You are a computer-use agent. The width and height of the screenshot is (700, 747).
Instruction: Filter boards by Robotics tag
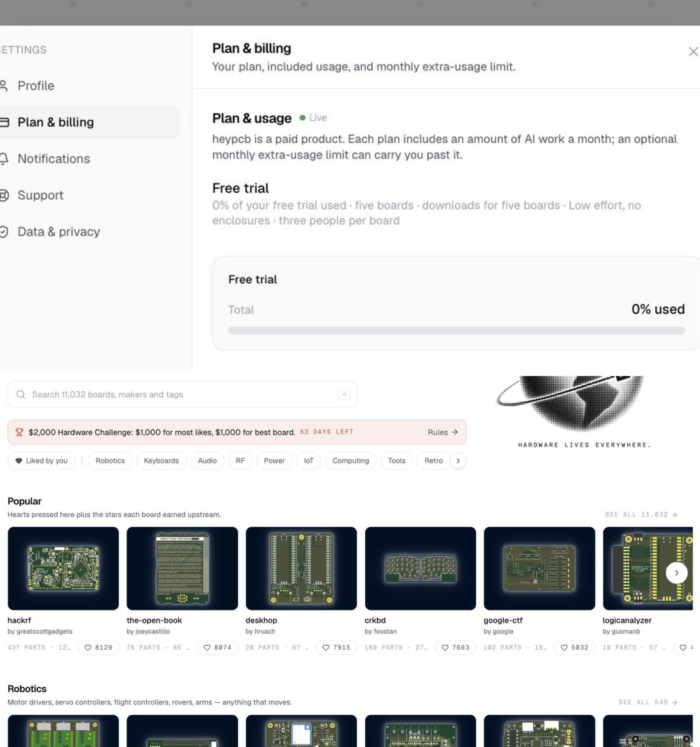pos(110,461)
